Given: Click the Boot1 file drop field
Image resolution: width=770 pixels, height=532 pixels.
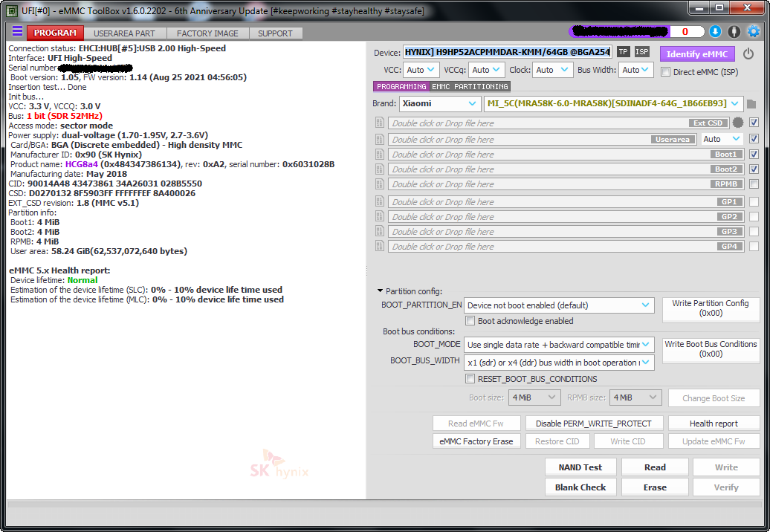Looking at the screenshot, I should (x=566, y=154).
